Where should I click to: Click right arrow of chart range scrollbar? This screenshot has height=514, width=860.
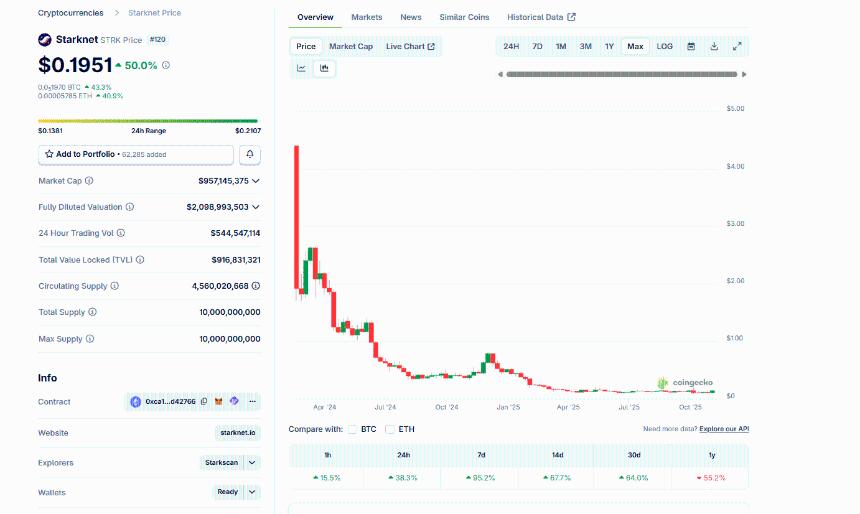744,74
